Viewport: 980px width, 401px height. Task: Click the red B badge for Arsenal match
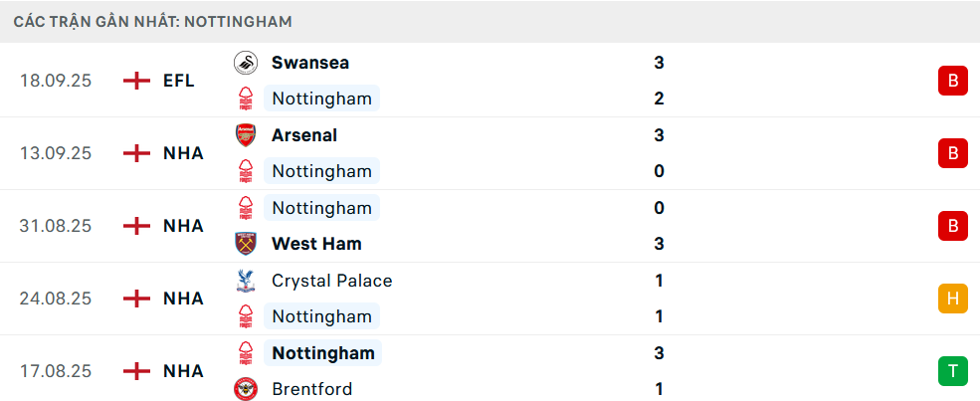point(952,153)
